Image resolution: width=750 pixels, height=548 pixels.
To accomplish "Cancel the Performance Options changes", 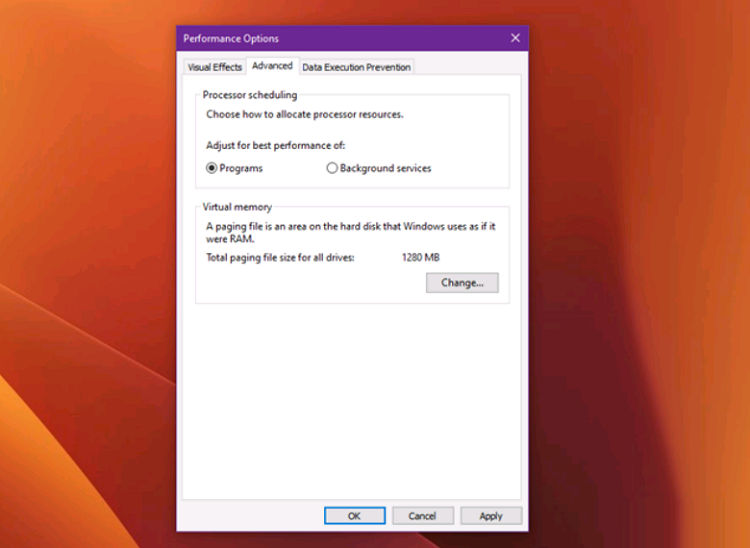I will 422,516.
